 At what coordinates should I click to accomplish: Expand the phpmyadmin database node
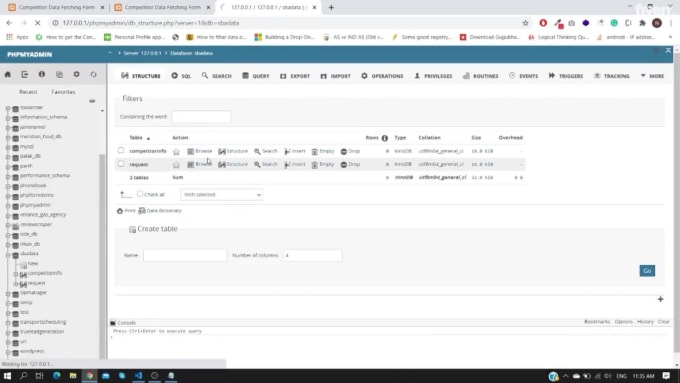(8, 206)
